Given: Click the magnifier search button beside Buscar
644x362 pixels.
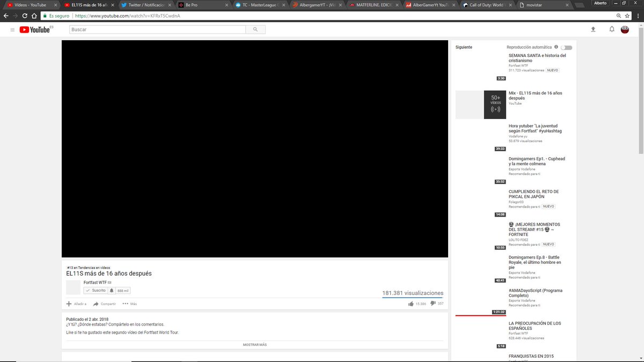Looking at the screenshot, I should 255,29.
